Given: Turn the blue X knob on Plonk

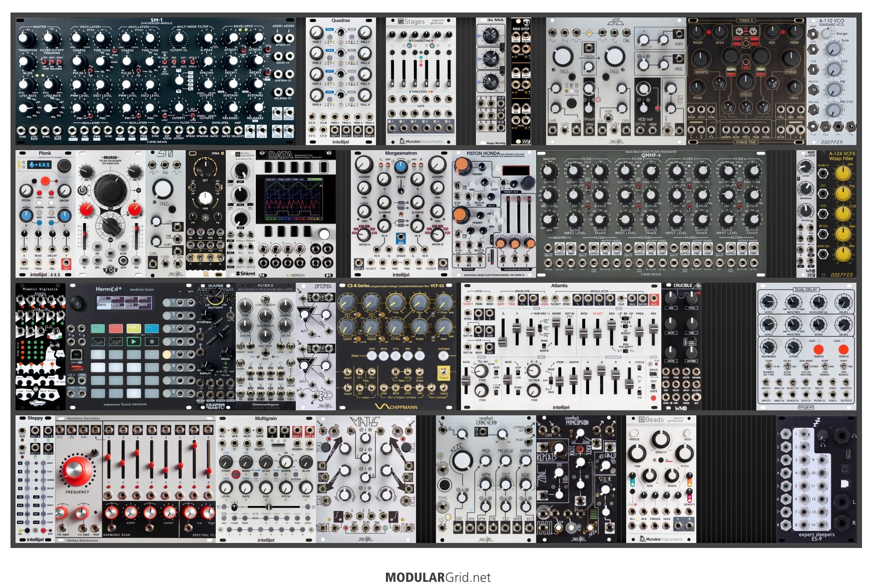Looking at the screenshot, I should (26, 216).
